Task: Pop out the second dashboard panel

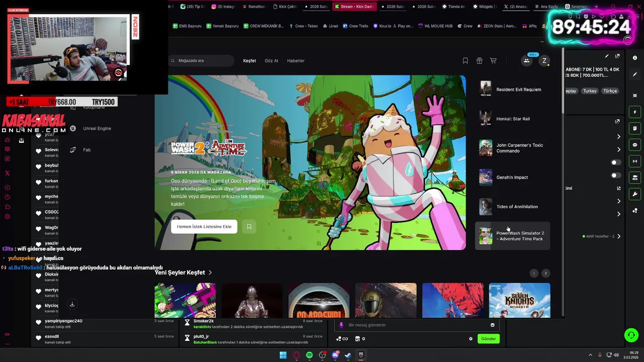Action: (617, 121)
